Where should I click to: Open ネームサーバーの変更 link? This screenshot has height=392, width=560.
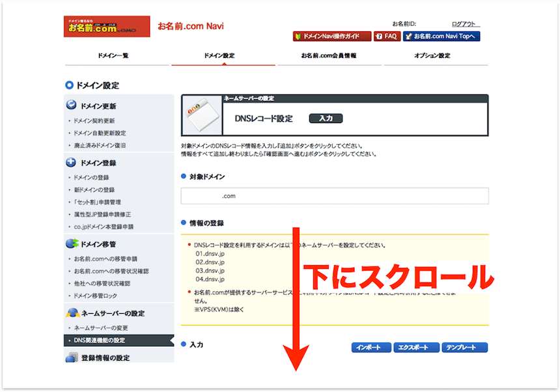click(101, 328)
